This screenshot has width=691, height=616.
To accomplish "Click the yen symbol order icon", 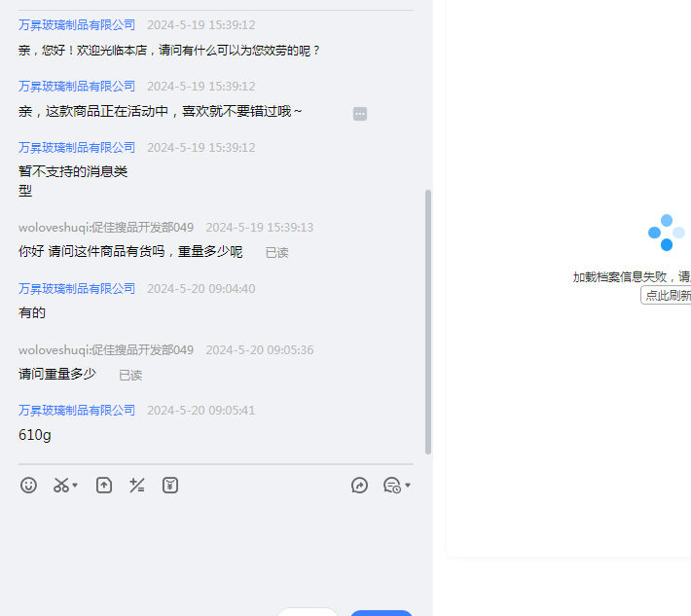I will (170, 485).
